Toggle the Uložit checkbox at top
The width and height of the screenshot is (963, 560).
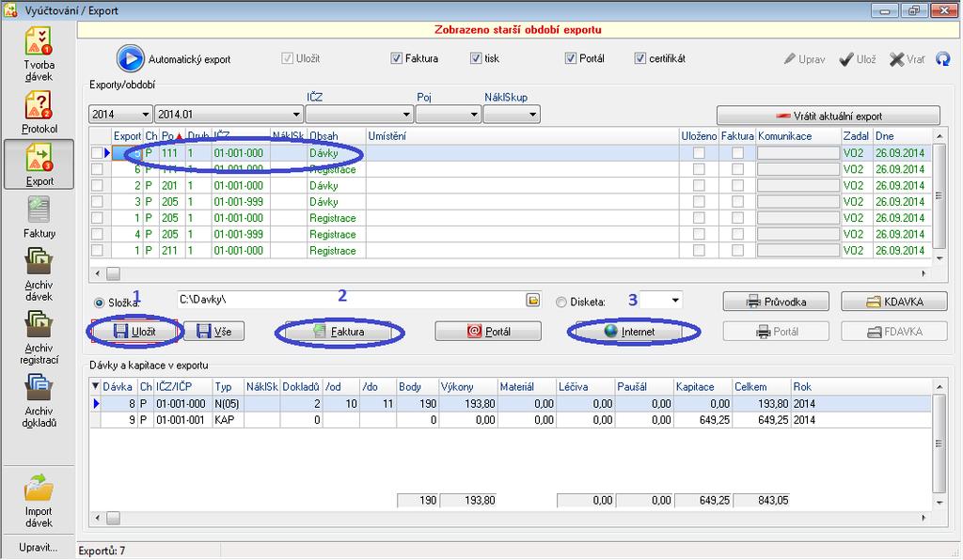pos(287,58)
